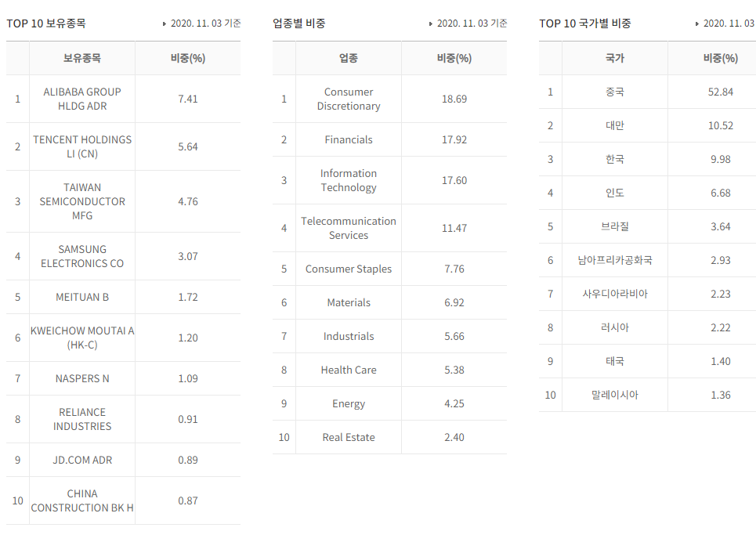Select the 대만 country cell

tap(615, 126)
